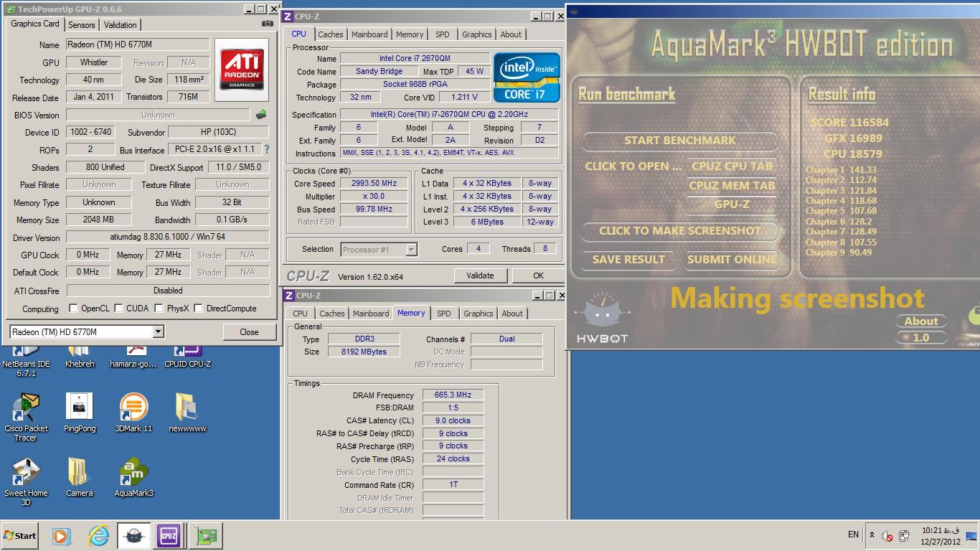Switch to AquaMark HWBOT cat taskbar icon
Viewport: 980px width, 551px height.
[x=133, y=535]
